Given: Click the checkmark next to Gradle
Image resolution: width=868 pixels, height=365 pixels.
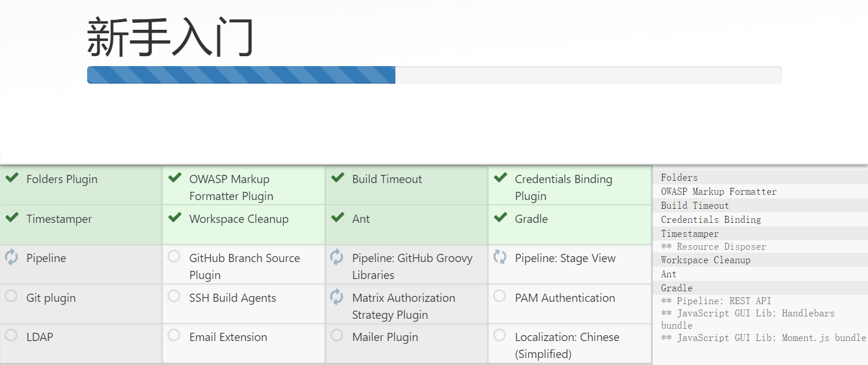Looking at the screenshot, I should click(x=500, y=218).
